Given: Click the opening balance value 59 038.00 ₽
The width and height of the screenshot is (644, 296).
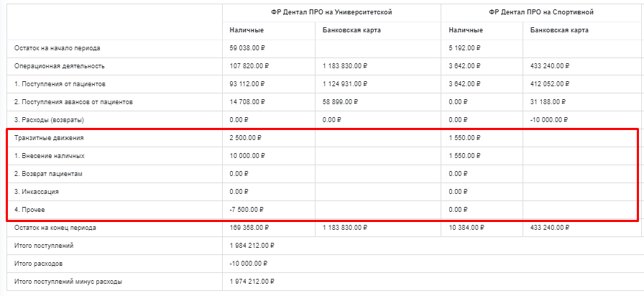Looking at the screenshot, I should 247,48.
